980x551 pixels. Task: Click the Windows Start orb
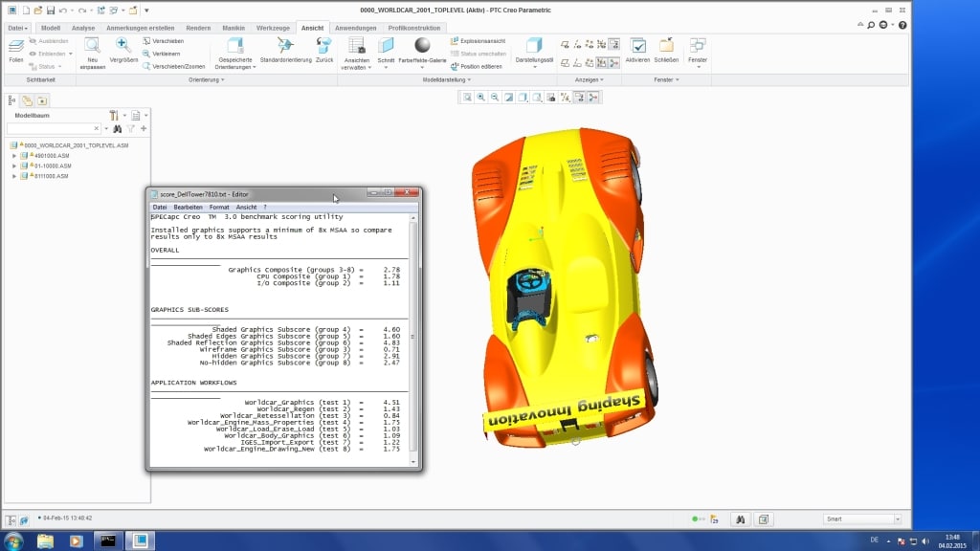(x=13, y=540)
